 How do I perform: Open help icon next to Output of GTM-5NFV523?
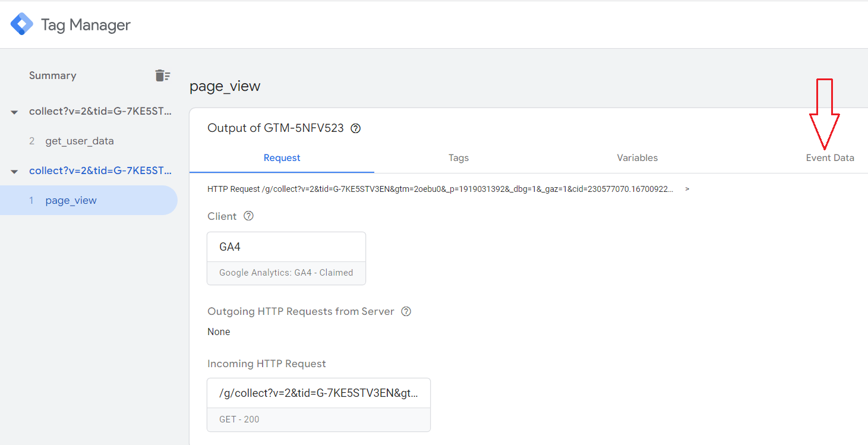pyautogui.click(x=356, y=128)
